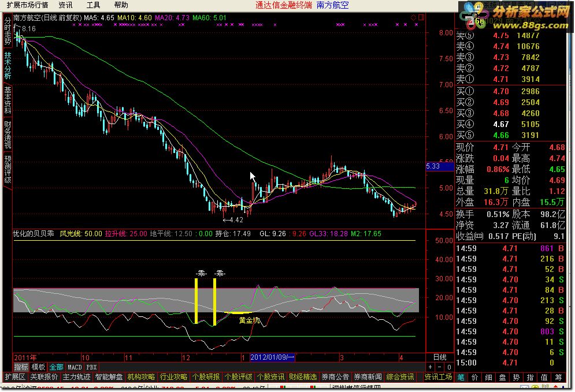Switch to the 笔 tick view tab

pyautogui.click(x=461, y=377)
